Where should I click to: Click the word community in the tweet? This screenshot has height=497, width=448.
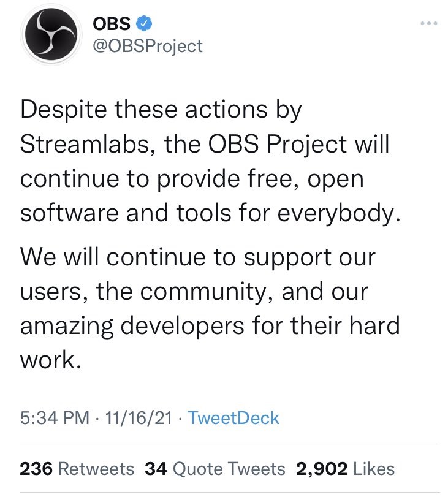click(203, 292)
